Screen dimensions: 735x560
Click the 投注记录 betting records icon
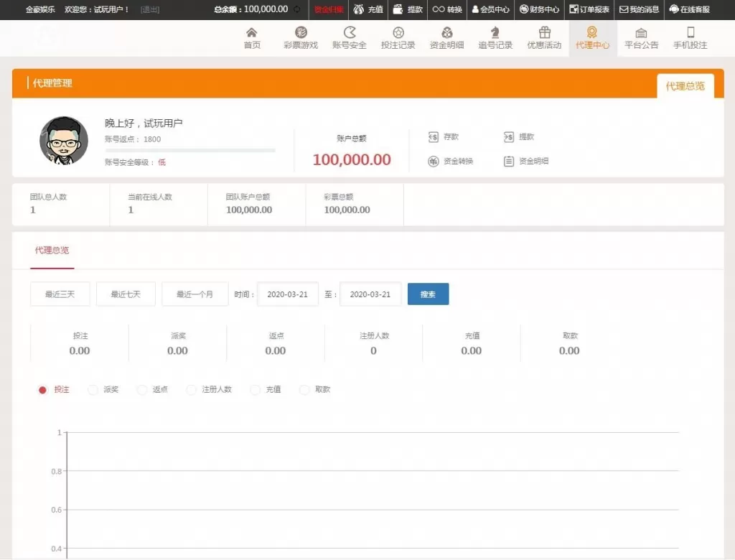pyautogui.click(x=398, y=34)
